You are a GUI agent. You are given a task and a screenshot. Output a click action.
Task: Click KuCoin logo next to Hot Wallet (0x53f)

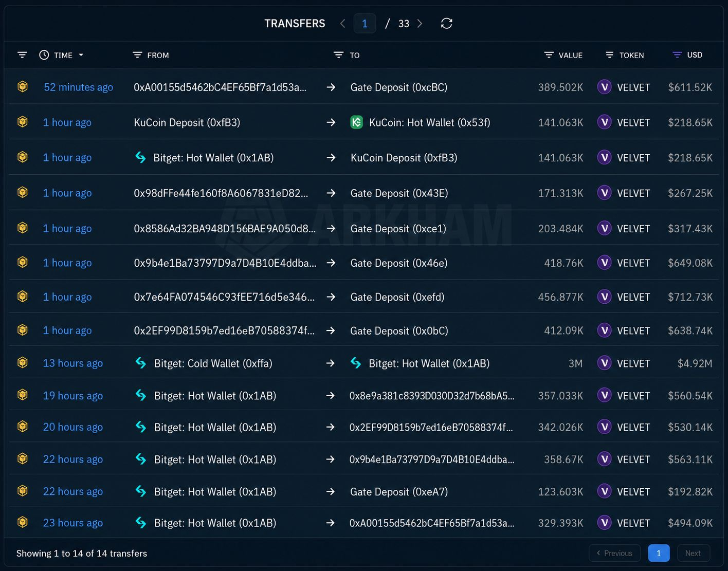tap(356, 122)
